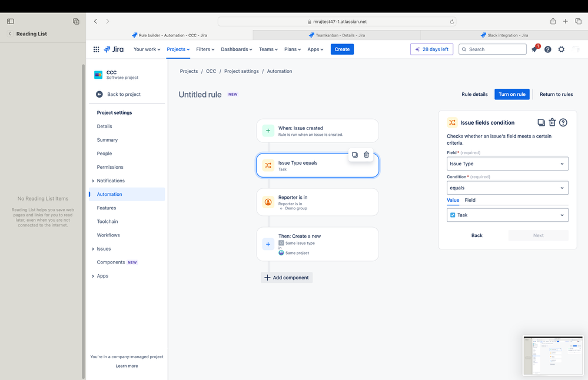
Task: Click the CCC breadcrumb link
Action: (211, 71)
